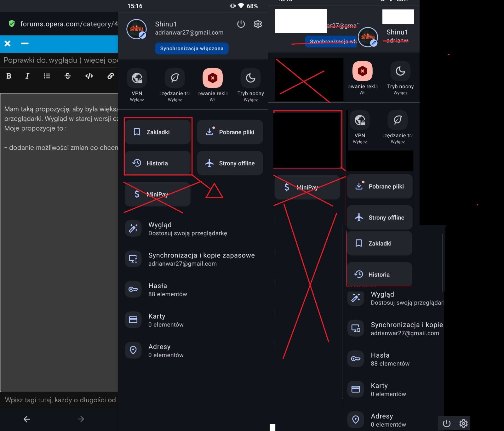Open 'Synchronizacja i kopie zapasowe' in original menu

(x=193, y=259)
